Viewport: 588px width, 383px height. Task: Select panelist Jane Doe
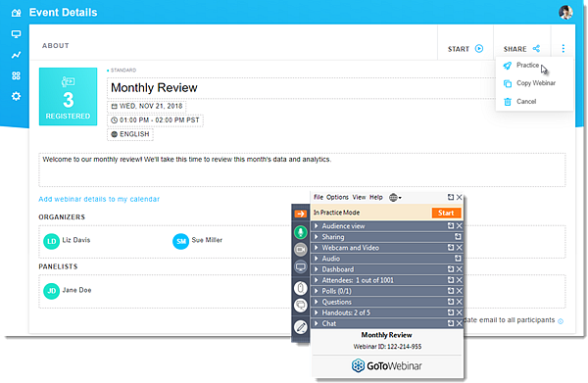[67, 291]
